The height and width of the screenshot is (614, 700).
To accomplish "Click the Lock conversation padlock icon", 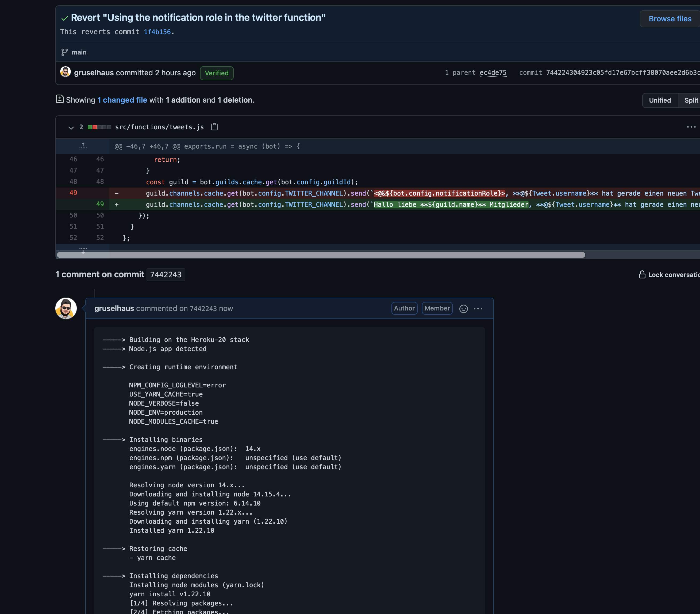I will pyautogui.click(x=642, y=274).
